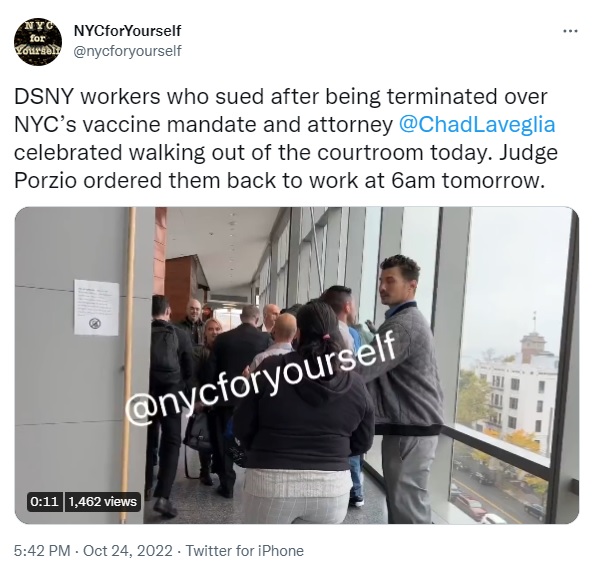Open the three-dot more options menu
This screenshot has height=570, width=595.
pyautogui.click(x=570, y=31)
